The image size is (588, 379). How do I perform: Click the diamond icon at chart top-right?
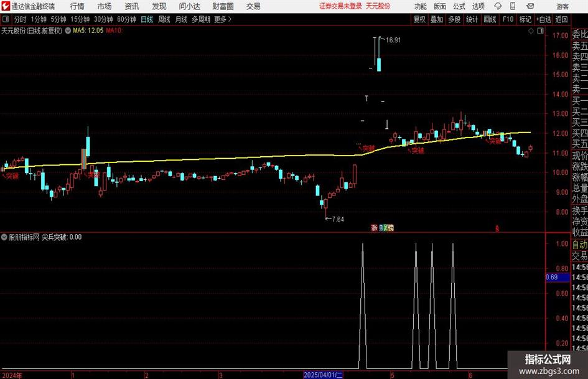coord(531,31)
